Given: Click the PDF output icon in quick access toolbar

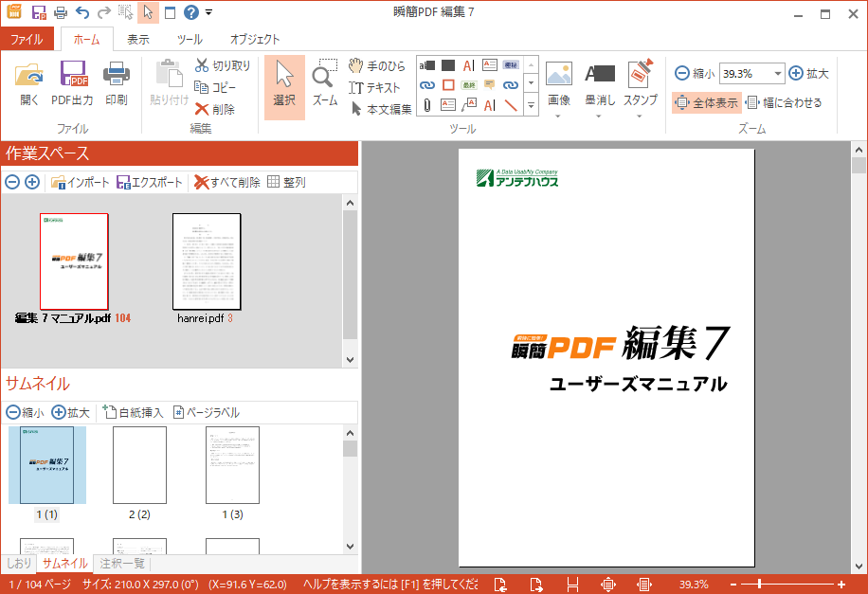Looking at the screenshot, I should [39, 12].
